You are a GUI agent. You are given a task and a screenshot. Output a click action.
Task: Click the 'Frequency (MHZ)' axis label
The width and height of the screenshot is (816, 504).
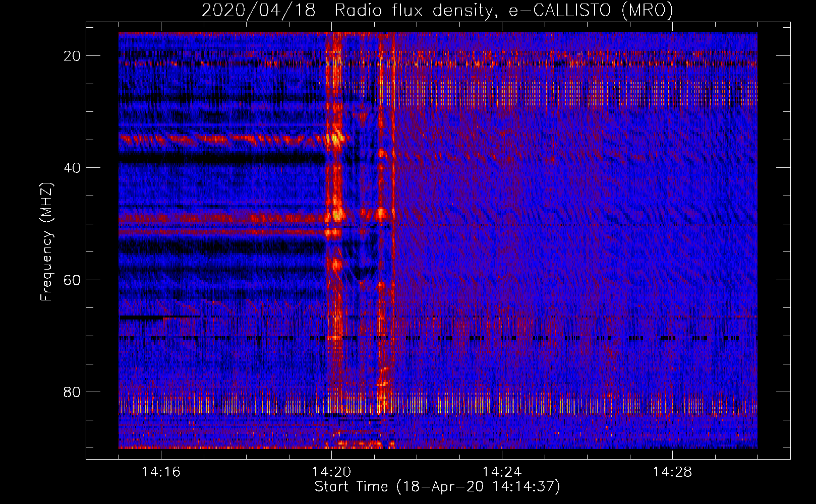tap(46, 242)
